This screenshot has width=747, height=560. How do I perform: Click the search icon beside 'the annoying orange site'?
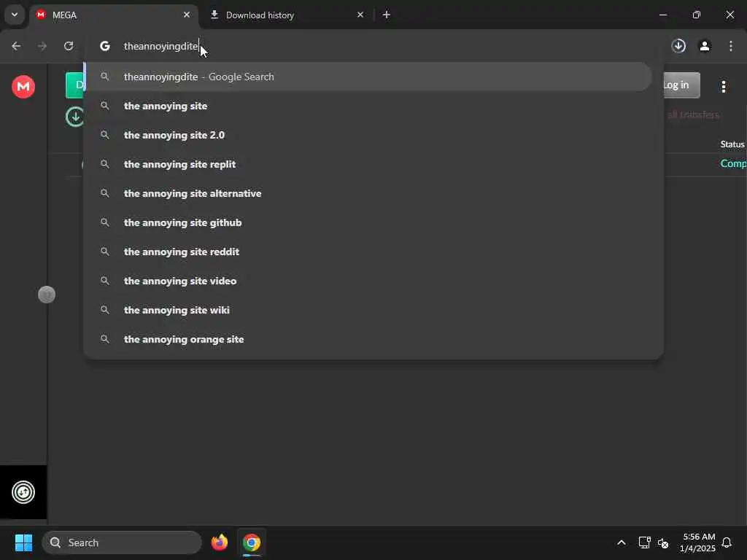pos(105,339)
